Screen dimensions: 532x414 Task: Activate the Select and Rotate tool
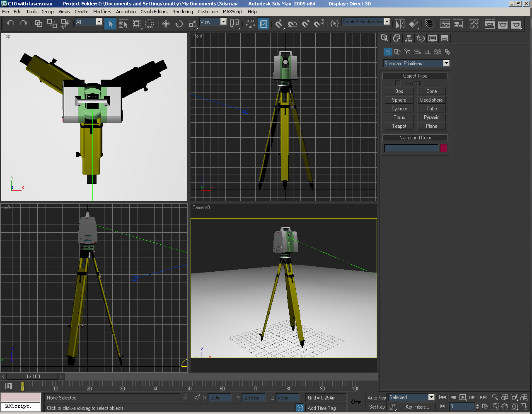click(x=179, y=24)
